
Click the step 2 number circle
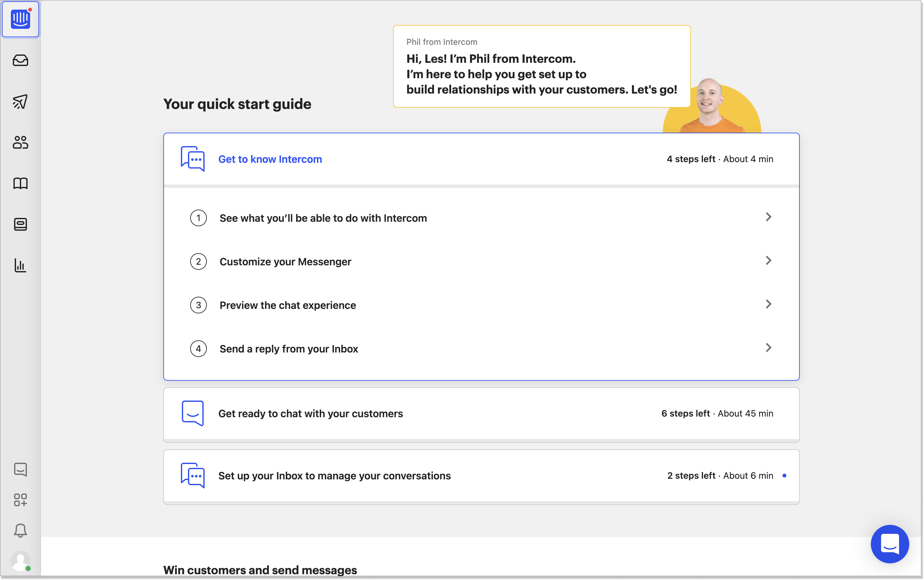click(x=199, y=261)
